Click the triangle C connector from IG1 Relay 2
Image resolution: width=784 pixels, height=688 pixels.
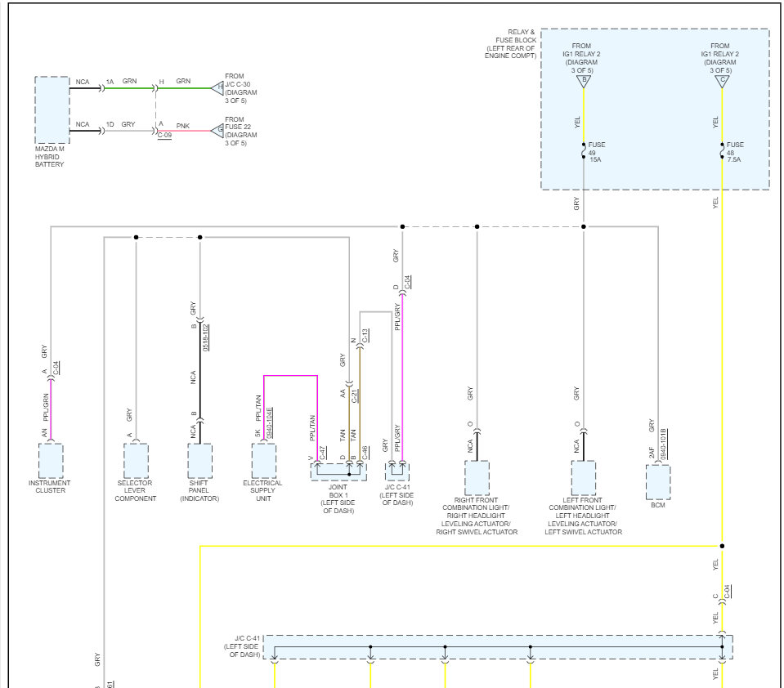coord(722,81)
